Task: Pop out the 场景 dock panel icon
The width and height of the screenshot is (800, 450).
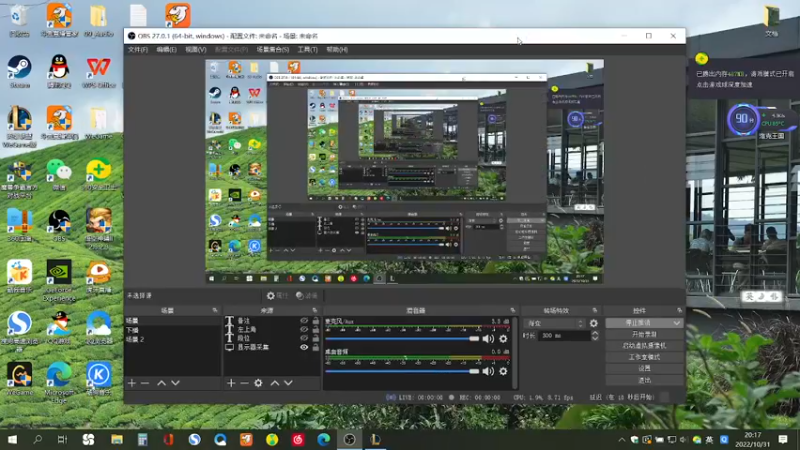Action: coord(215,310)
